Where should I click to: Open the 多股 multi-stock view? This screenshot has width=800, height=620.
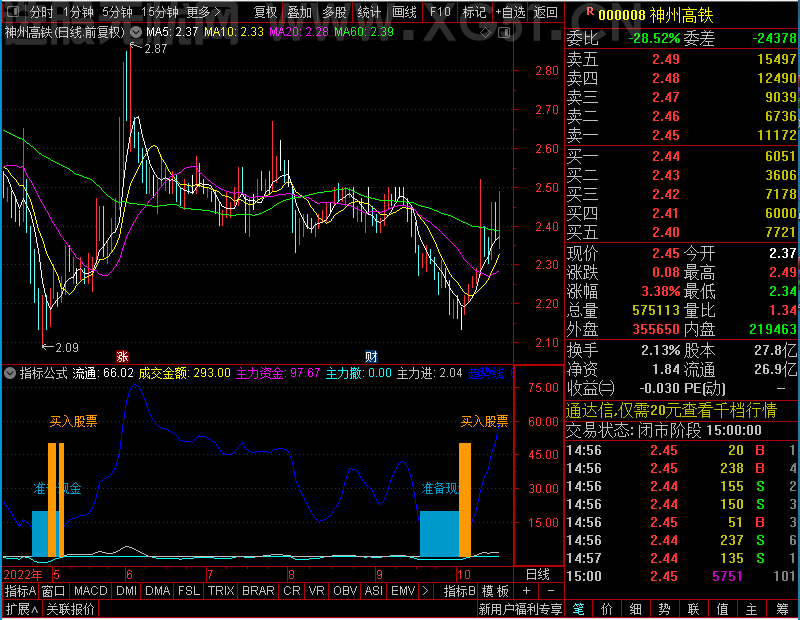click(x=334, y=12)
